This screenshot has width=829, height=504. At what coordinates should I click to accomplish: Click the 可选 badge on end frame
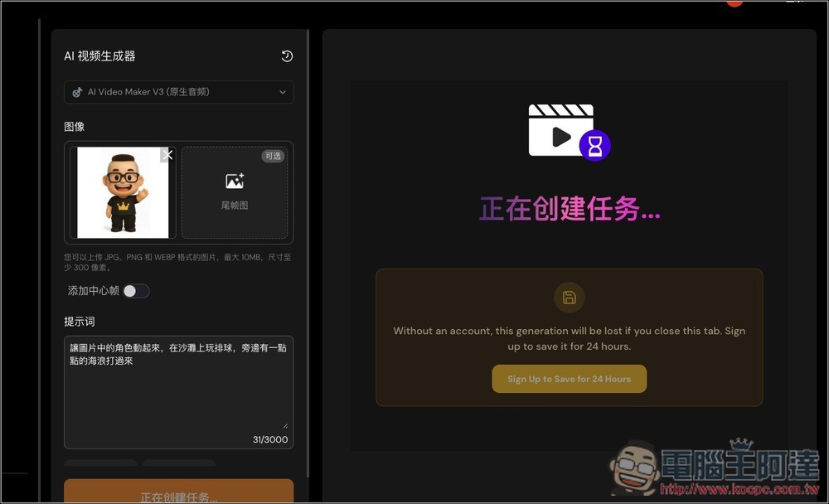tap(274, 156)
